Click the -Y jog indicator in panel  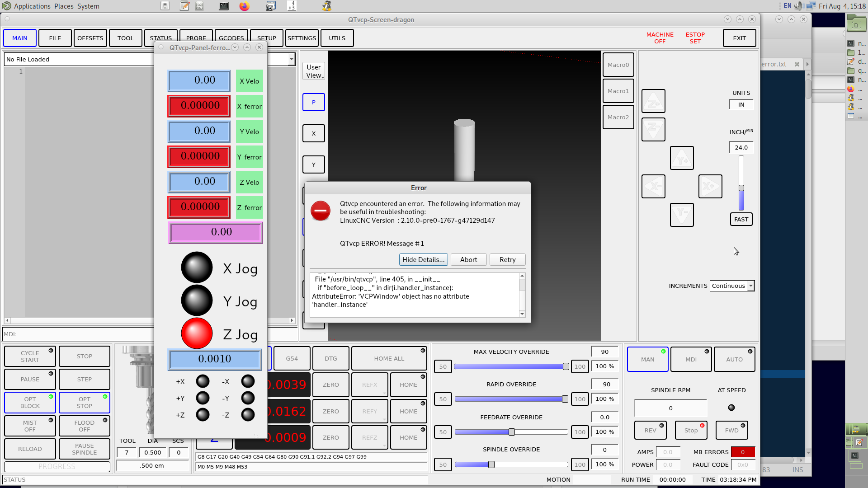pyautogui.click(x=248, y=398)
